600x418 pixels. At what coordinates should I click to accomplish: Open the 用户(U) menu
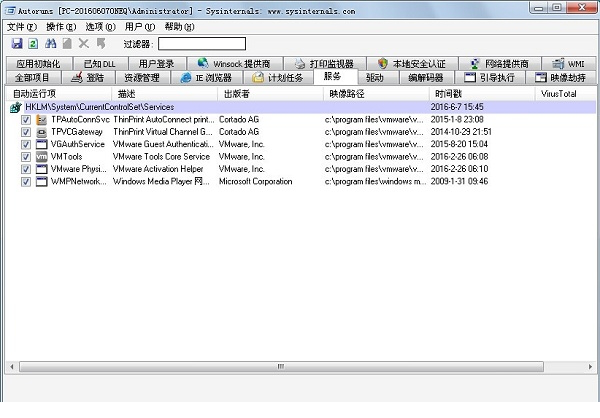pyautogui.click(x=140, y=27)
